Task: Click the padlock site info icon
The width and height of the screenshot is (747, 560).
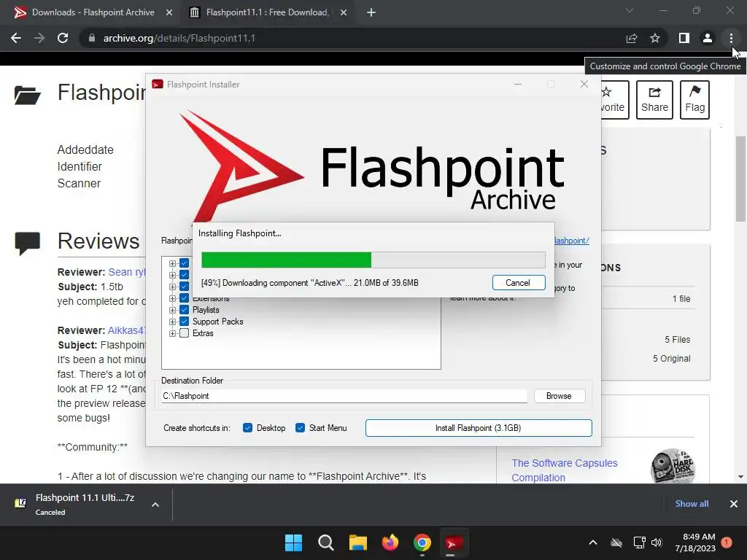Action: 92,38
